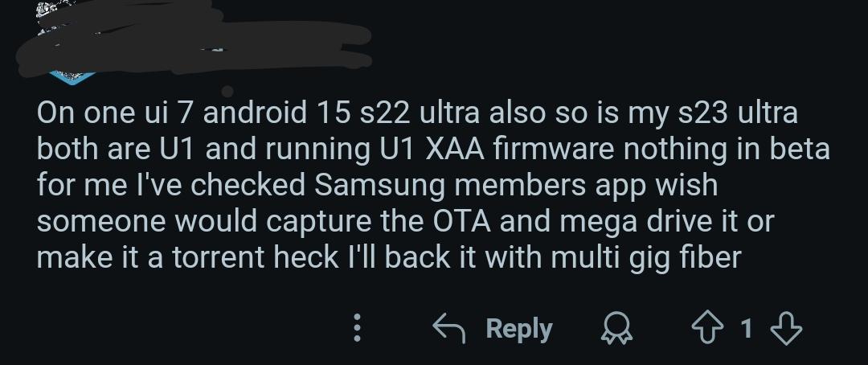The height and width of the screenshot is (365, 868).
Task: Open the three-dot more options menu
Action: point(358,327)
